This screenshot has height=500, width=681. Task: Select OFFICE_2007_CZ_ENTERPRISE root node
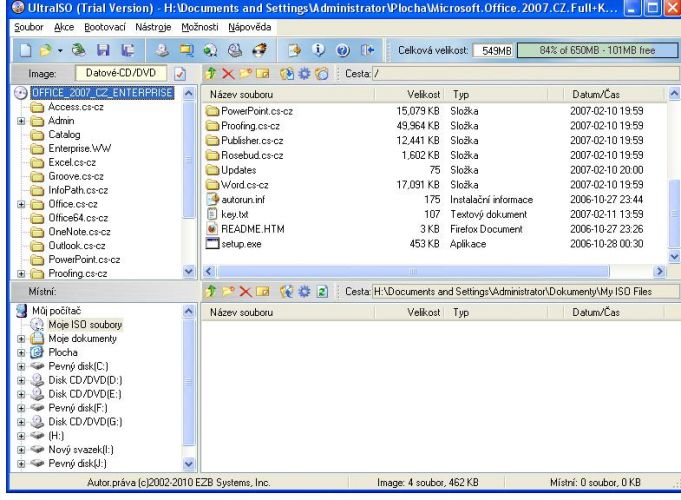tap(102, 93)
